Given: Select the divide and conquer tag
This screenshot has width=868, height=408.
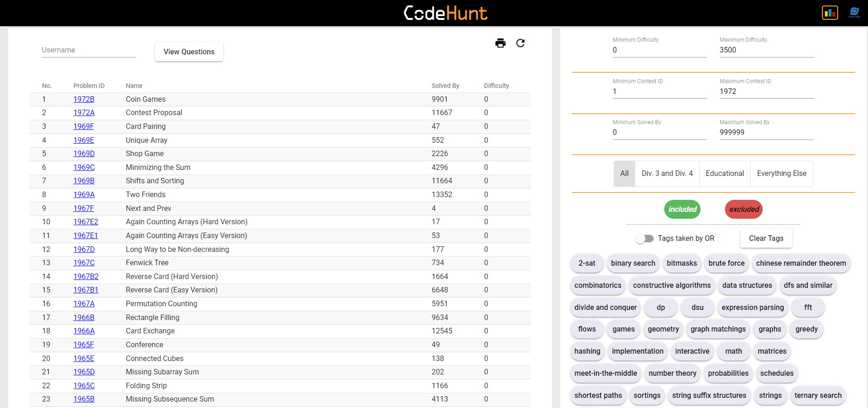Looking at the screenshot, I should [605, 308].
